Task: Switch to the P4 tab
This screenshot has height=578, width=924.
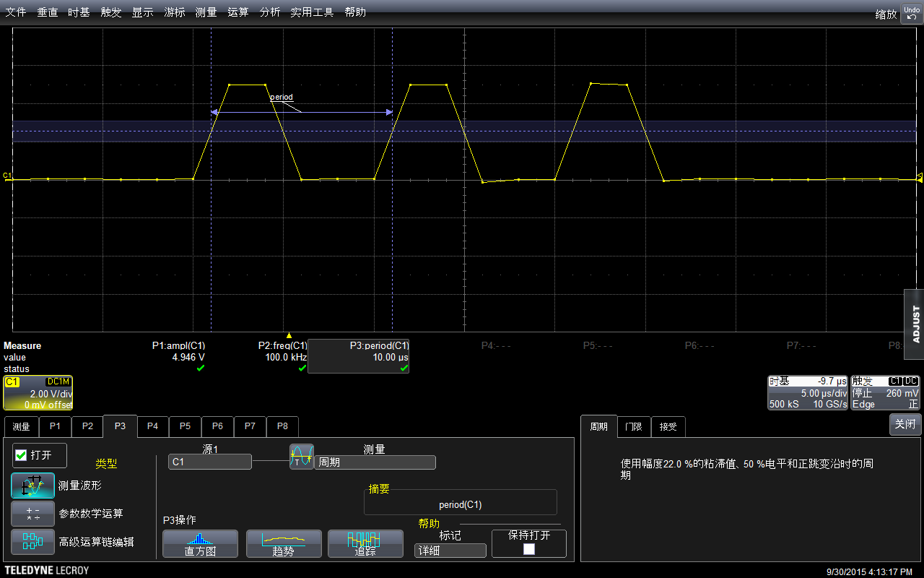Action: [x=152, y=426]
